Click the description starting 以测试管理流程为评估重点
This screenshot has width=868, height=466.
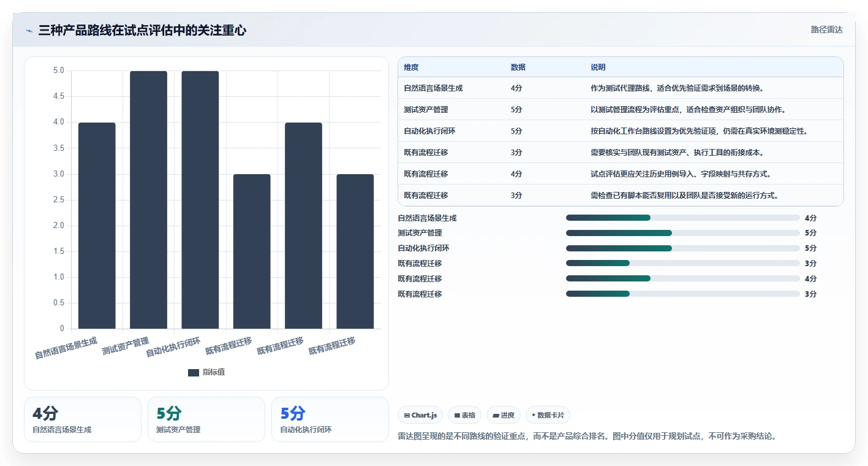tap(688, 110)
